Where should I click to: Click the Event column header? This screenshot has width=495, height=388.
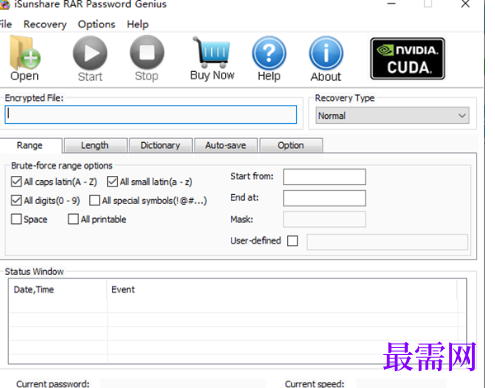(282, 289)
